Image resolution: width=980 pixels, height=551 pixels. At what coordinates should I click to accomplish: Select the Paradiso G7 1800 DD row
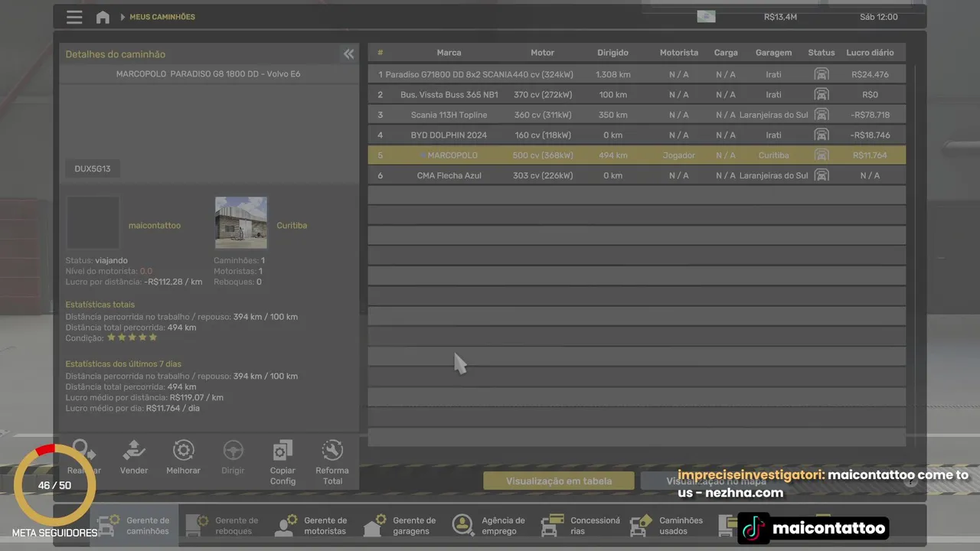pyautogui.click(x=636, y=74)
